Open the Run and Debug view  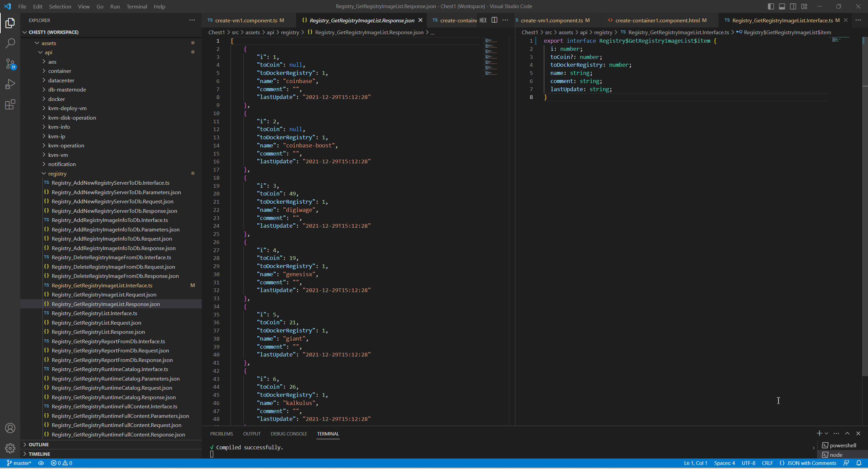click(10, 84)
